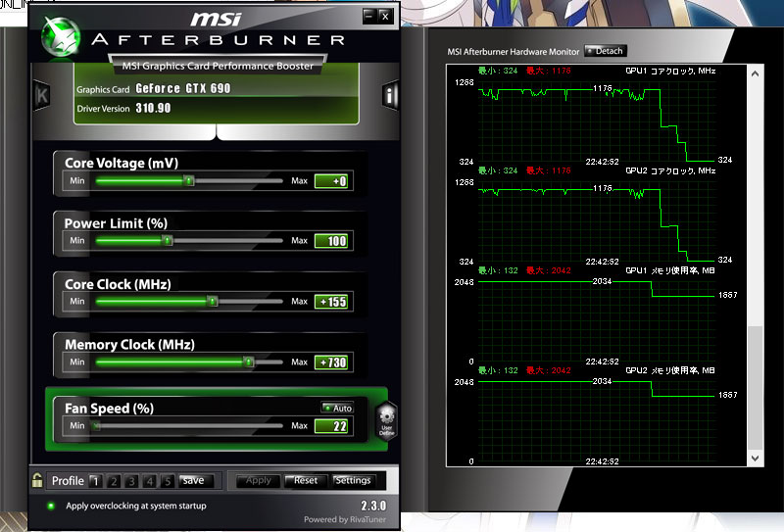Click the hardware monitor scrollbar thumb
784x532 pixels.
coord(755,388)
